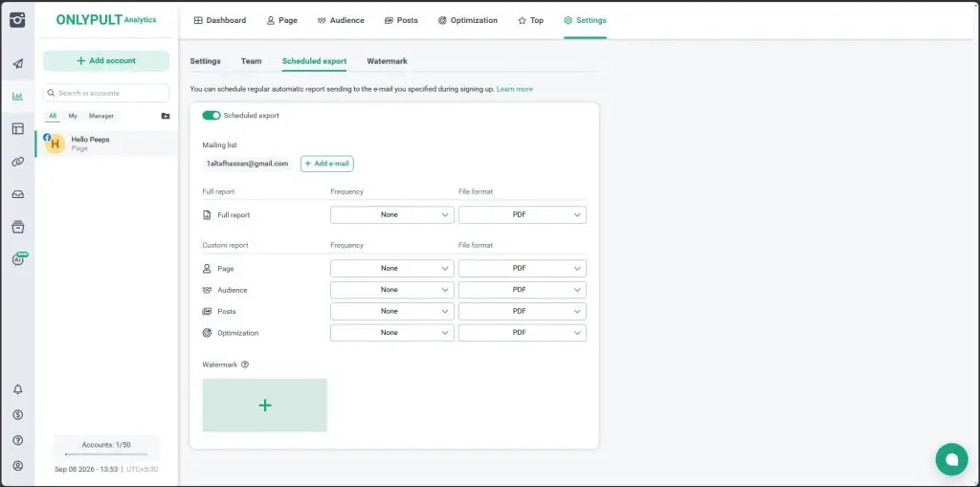Open the archive box sidebar icon

coord(17,227)
